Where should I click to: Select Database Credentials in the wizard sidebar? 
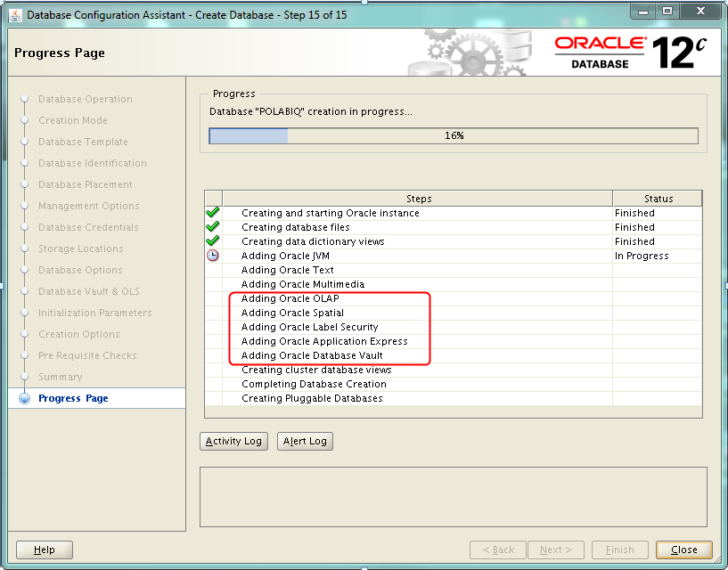point(88,227)
